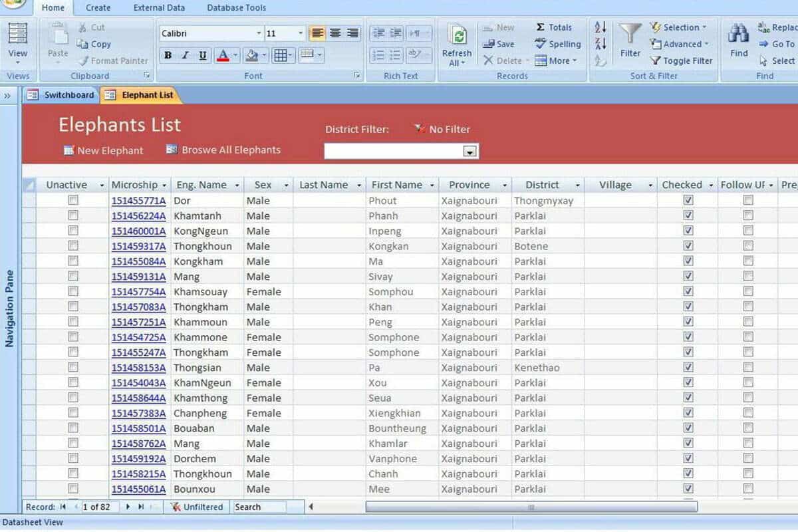Check the Unactive box for Dor
The image size is (798, 532).
pos(73,200)
